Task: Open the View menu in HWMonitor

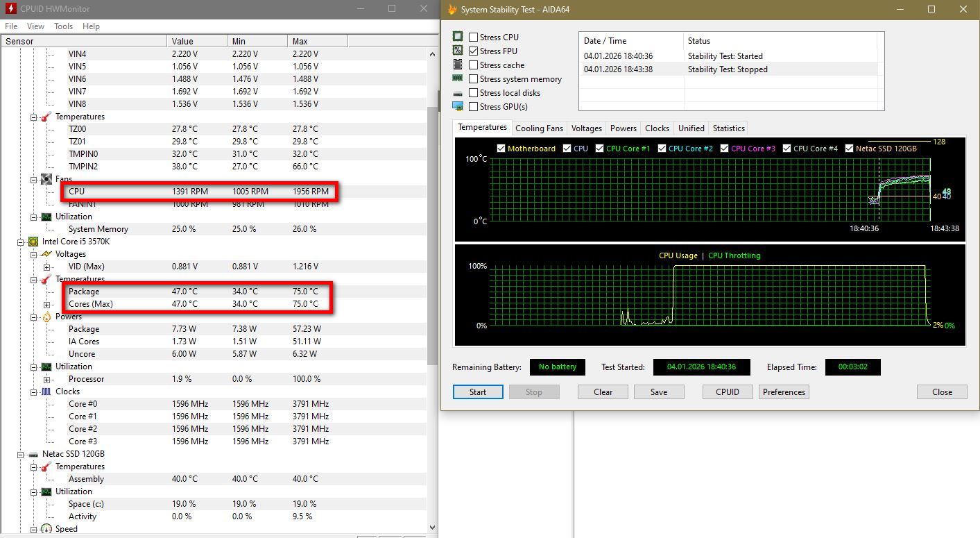Action: pyautogui.click(x=35, y=26)
